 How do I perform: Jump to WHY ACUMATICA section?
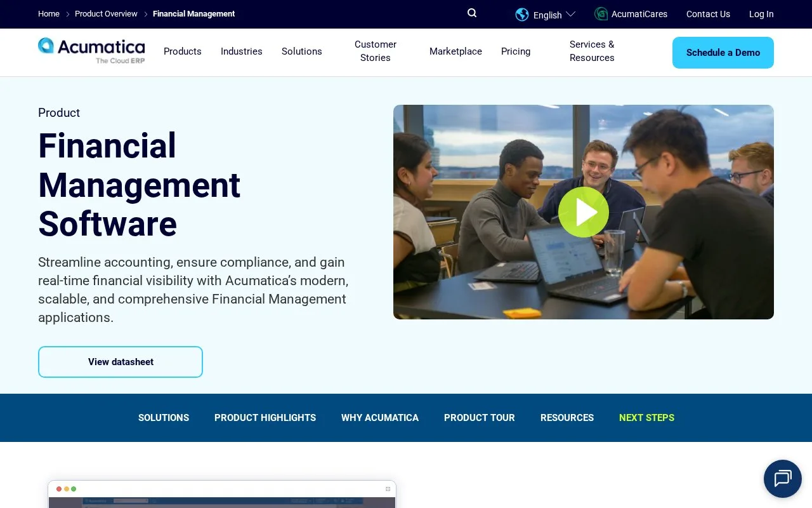tap(380, 418)
